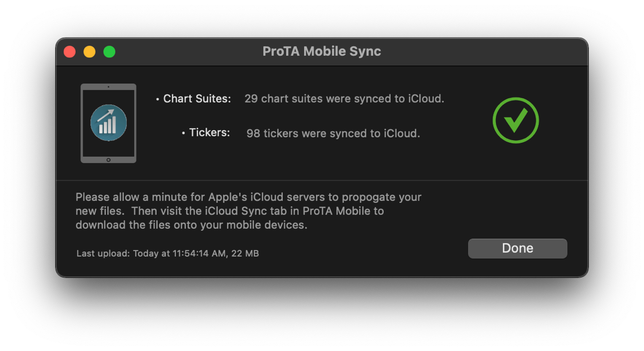Zoom the window with the green button
Screen dimensions: 644x351
(x=109, y=52)
